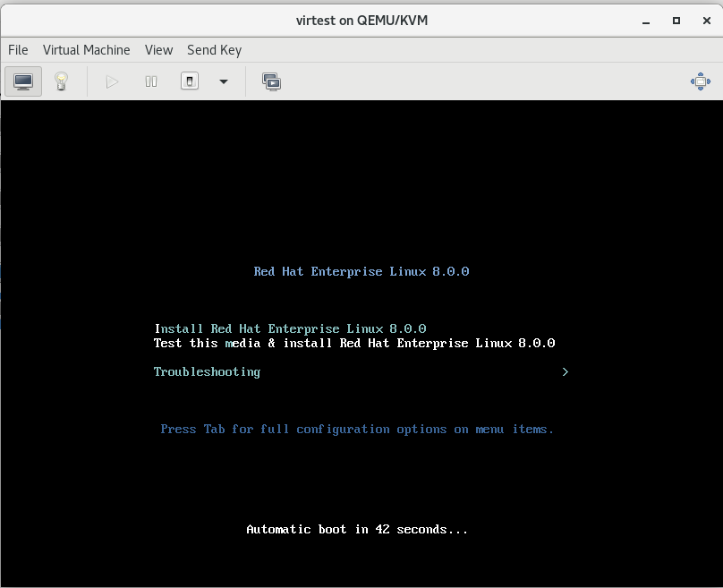This screenshot has width=723, height=588.
Task: Manage VM snapshots icon
Action: pyautogui.click(x=272, y=81)
